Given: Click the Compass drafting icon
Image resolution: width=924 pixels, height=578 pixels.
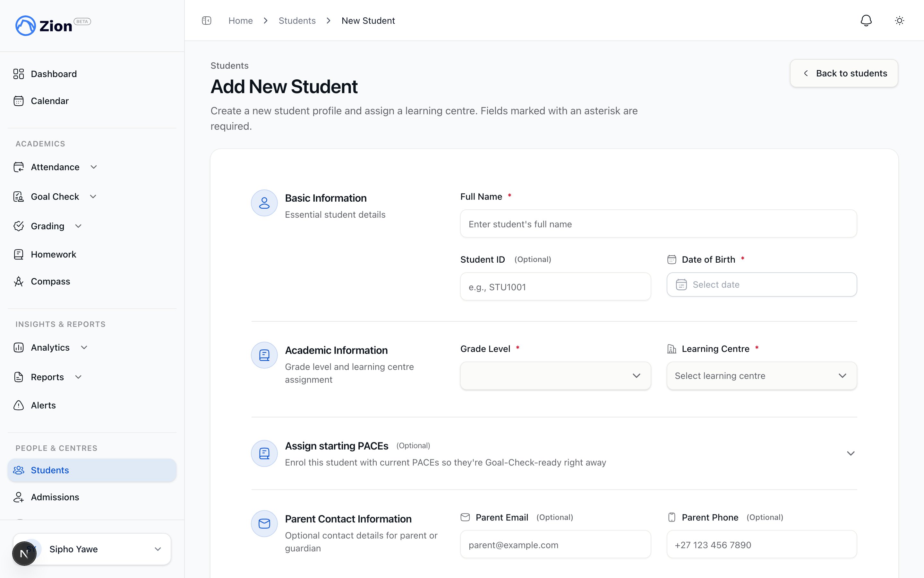Looking at the screenshot, I should click(18, 281).
